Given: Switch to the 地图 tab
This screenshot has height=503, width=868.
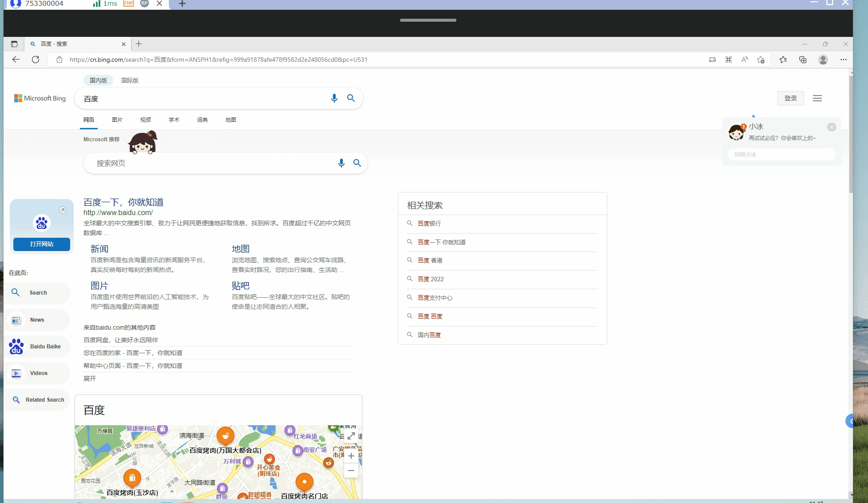Looking at the screenshot, I should 231,120.
